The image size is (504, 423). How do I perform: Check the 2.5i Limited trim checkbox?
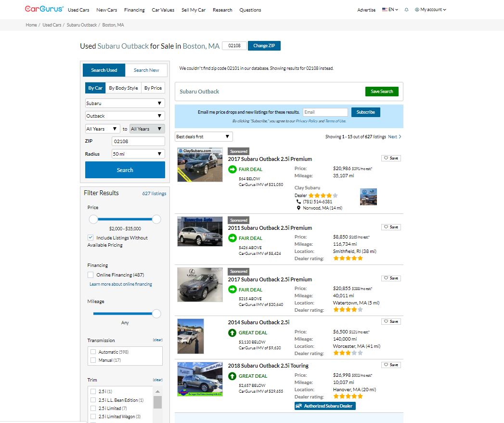pos(93,408)
